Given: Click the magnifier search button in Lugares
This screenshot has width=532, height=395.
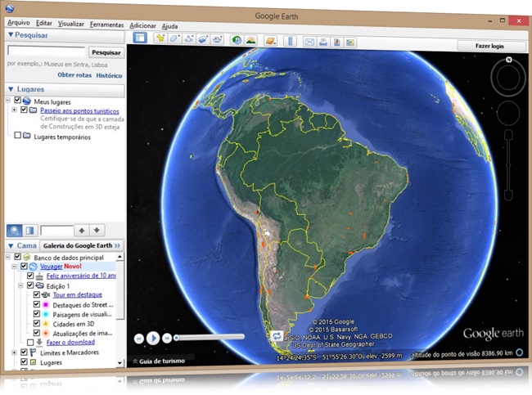Looking at the screenshot, I should (14, 231).
